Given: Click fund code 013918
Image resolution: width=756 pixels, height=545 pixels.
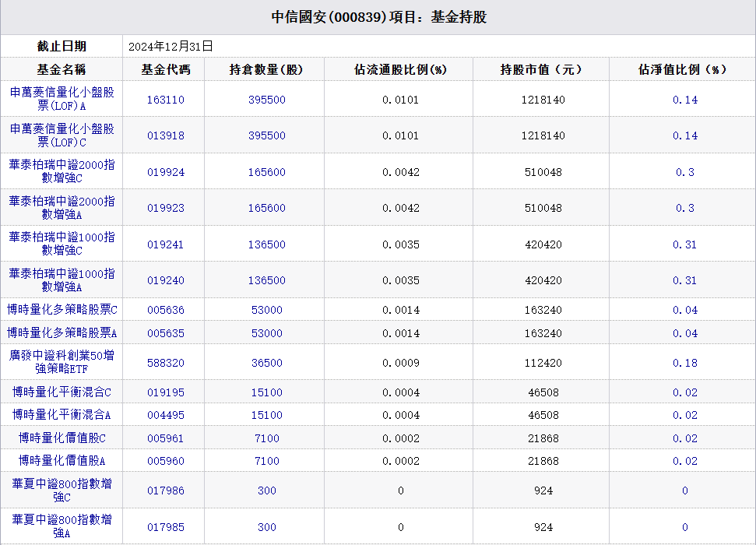Looking at the screenshot, I should 165,135.
